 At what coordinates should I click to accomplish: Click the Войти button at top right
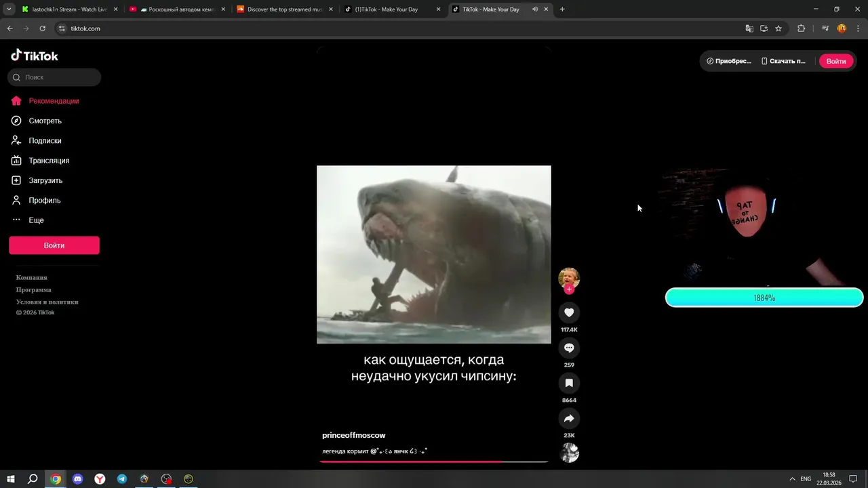pos(836,61)
